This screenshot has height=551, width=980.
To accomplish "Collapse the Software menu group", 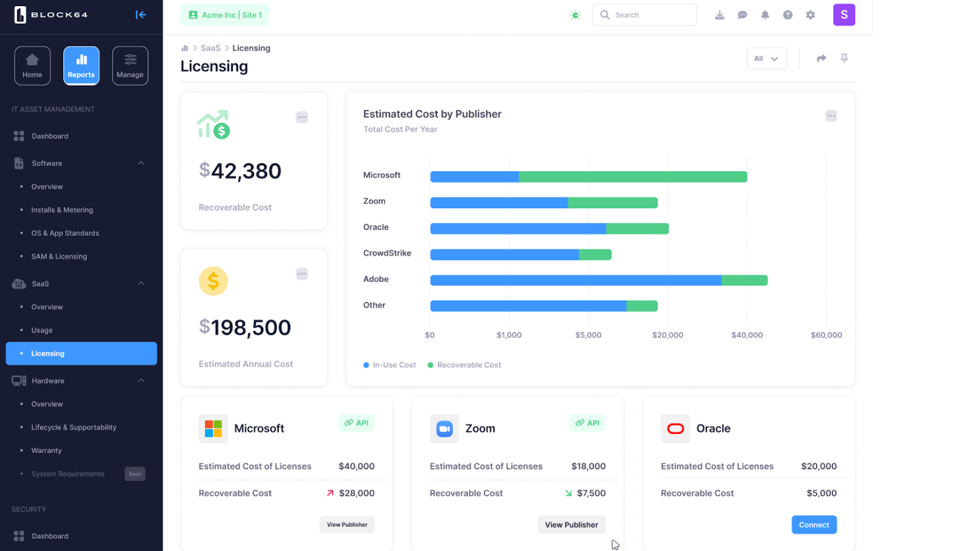I will [x=141, y=163].
